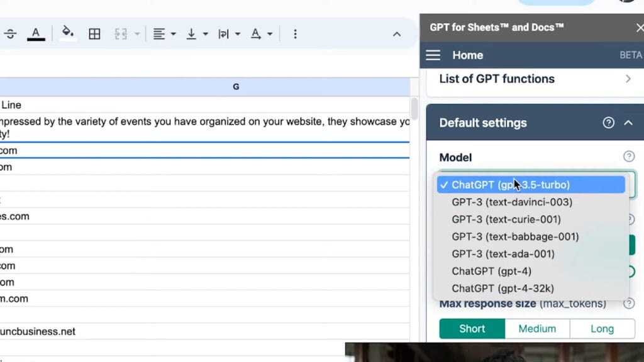Choose Short response size
Image resolution: width=644 pixels, height=362 pixels.
click(472, 329)
